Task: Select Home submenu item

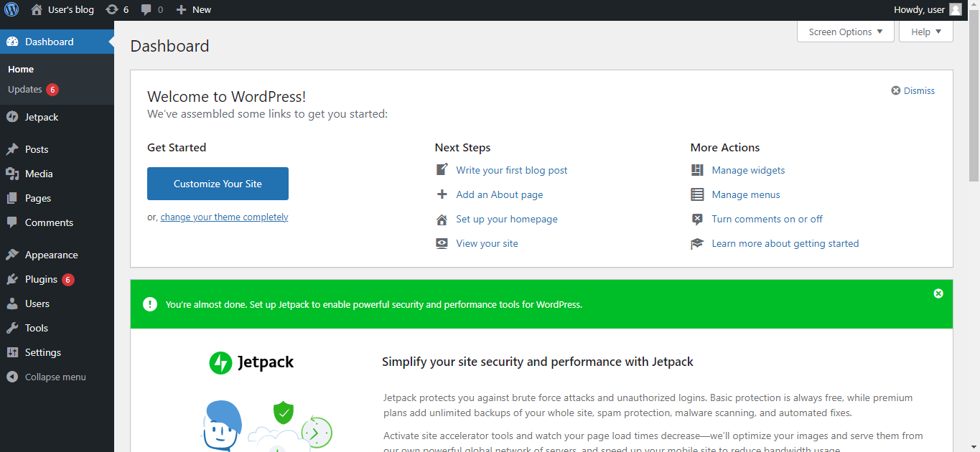Action: pos(21,69)
